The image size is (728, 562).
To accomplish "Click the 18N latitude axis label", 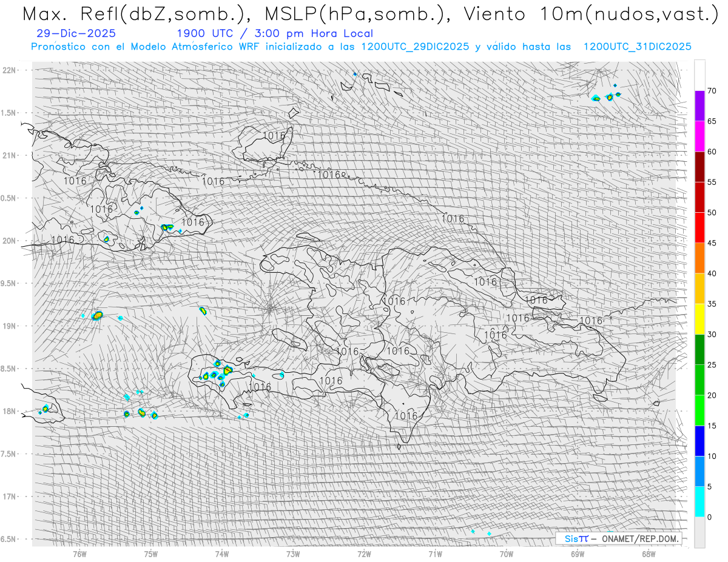I will click(10, 411).
